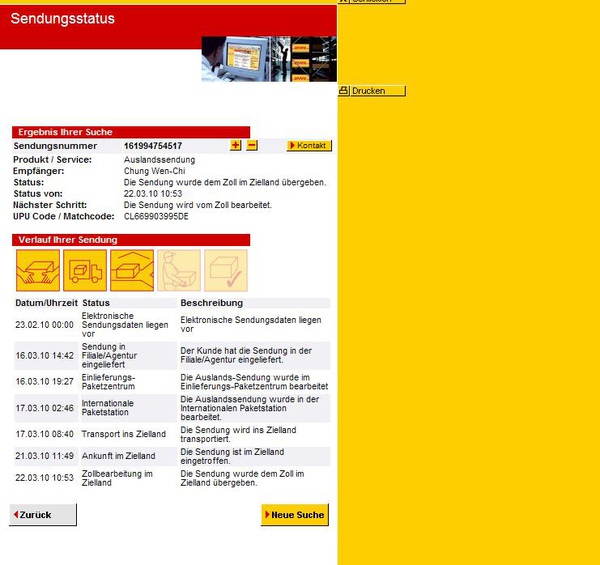This screenshot has width=600, height=565.
Task: Click the Sendungsstatus page title
Action: 62,18
